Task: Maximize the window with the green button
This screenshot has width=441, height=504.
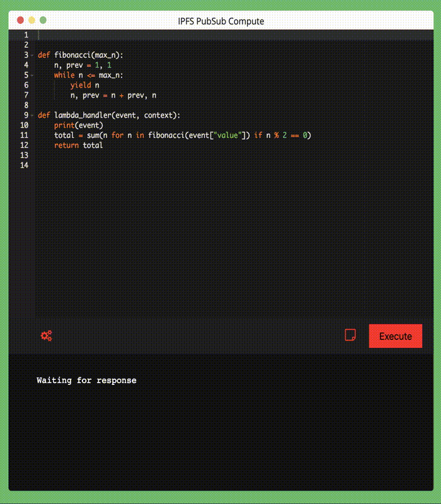Action: (43, 20)
